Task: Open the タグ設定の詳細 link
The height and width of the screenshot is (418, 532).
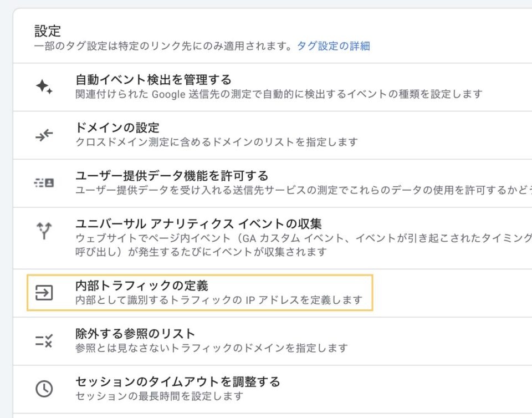Action: (x=334, y=46)
